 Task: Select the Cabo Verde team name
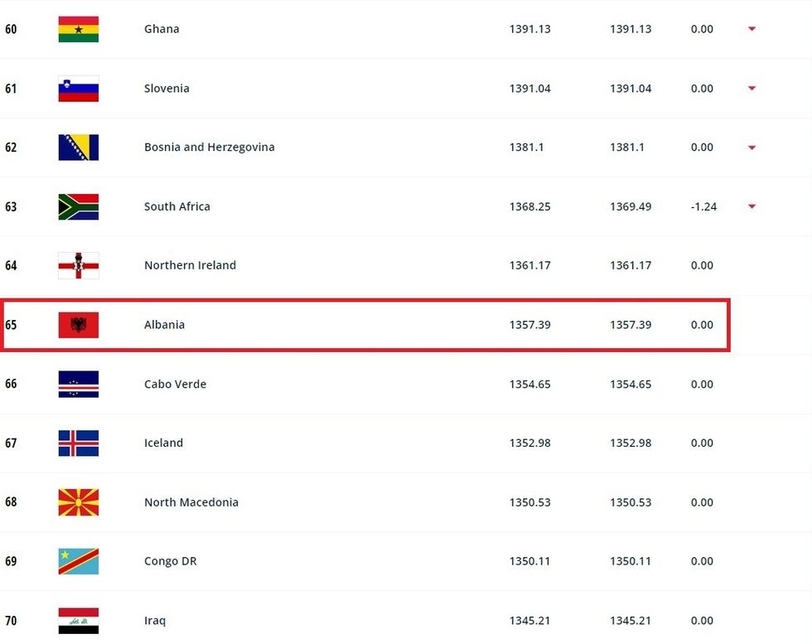(x=175, y=384)
